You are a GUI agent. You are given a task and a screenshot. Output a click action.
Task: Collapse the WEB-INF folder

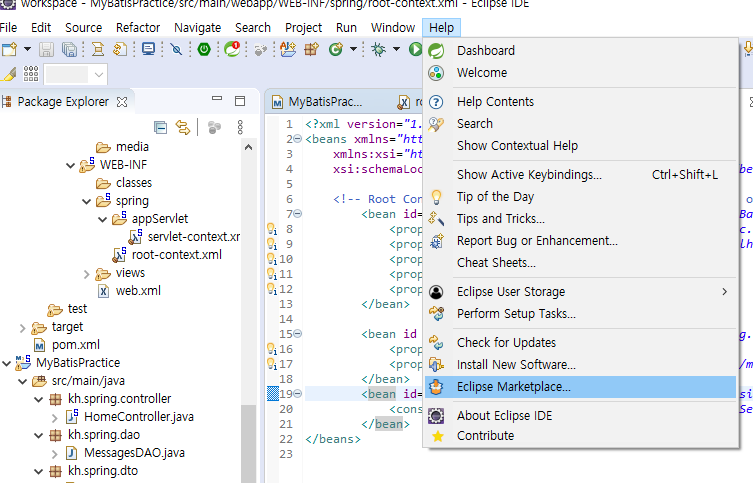coord(71,166)
